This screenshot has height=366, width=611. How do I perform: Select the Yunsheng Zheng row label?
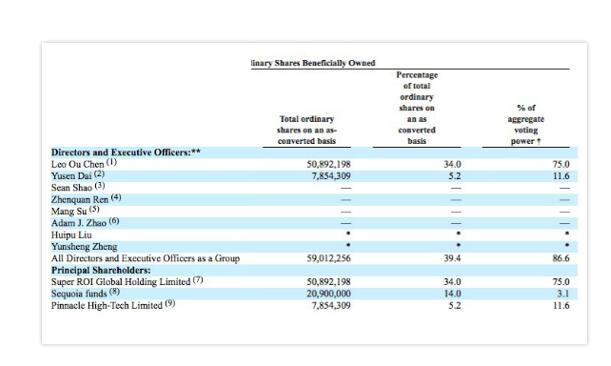point(84,247)
